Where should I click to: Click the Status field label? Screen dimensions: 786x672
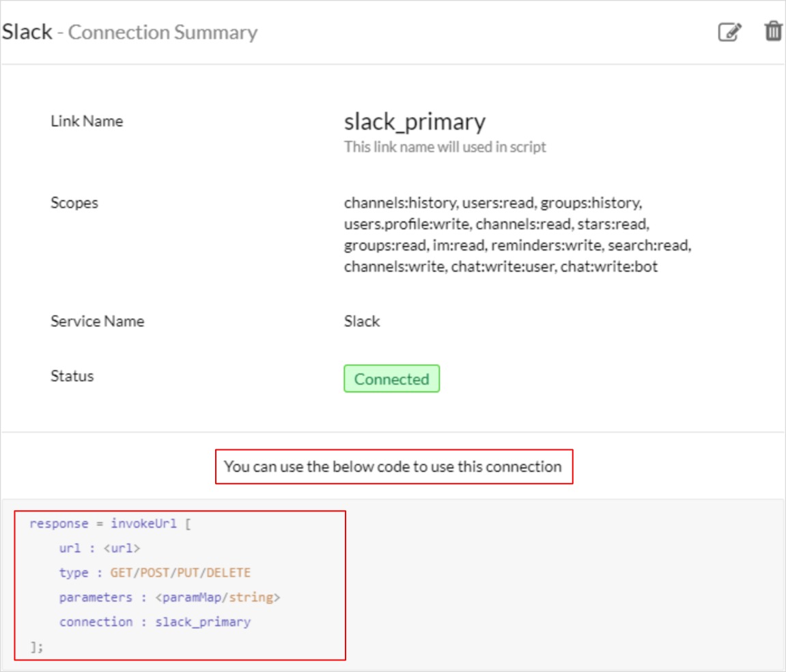coord(72,376)
